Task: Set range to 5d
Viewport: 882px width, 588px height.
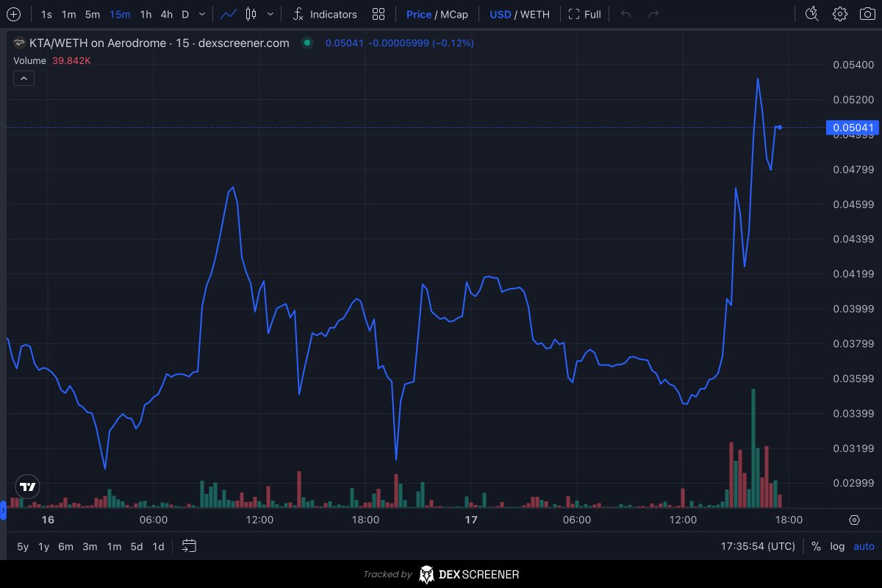Action: (137, 546)
